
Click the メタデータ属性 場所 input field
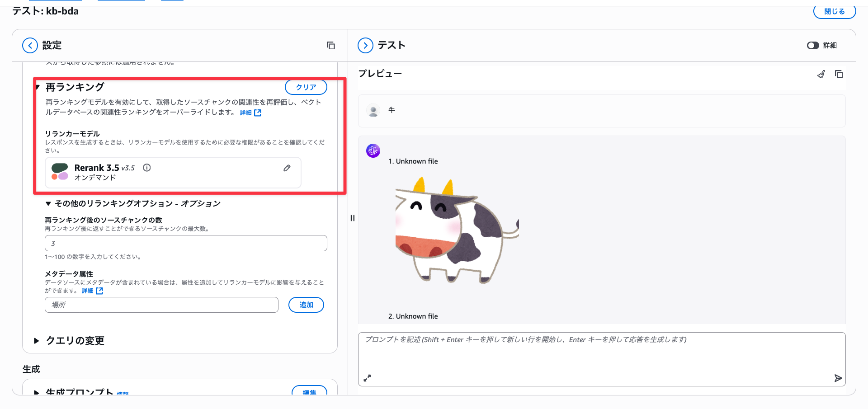coord(161,305)
